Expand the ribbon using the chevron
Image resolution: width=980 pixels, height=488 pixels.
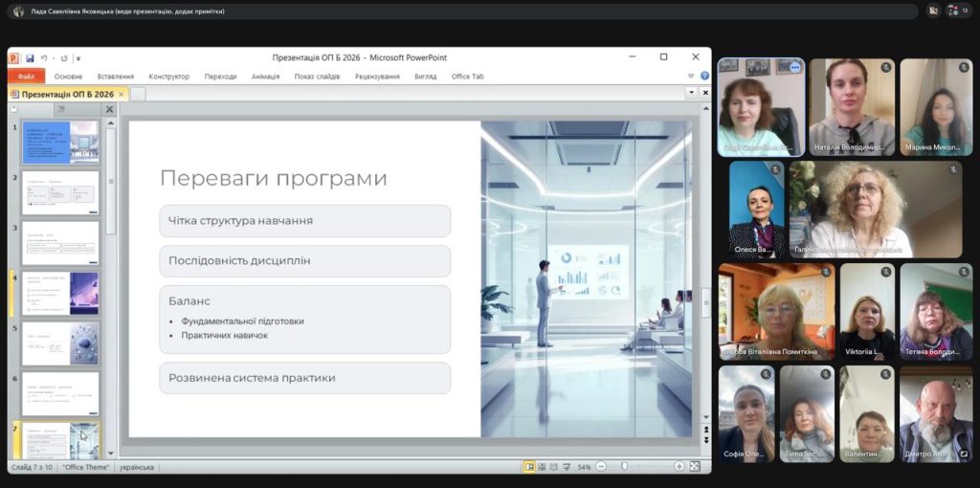[x=692, y=77]
